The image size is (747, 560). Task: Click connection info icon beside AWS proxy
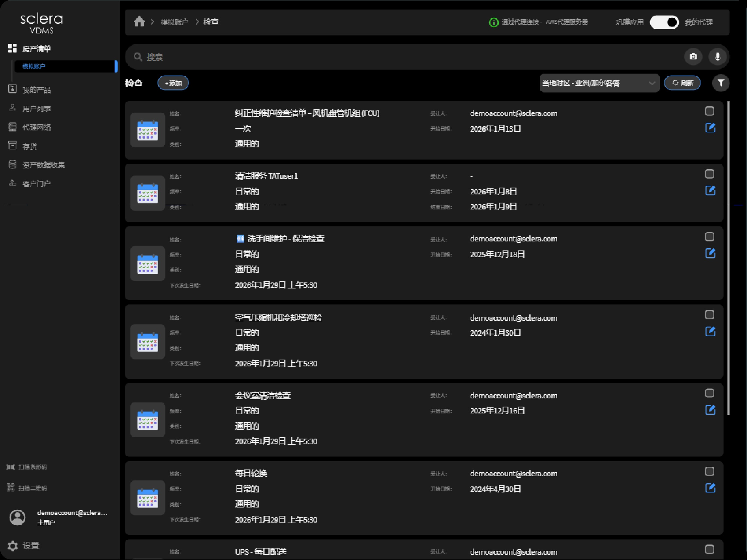493,22
